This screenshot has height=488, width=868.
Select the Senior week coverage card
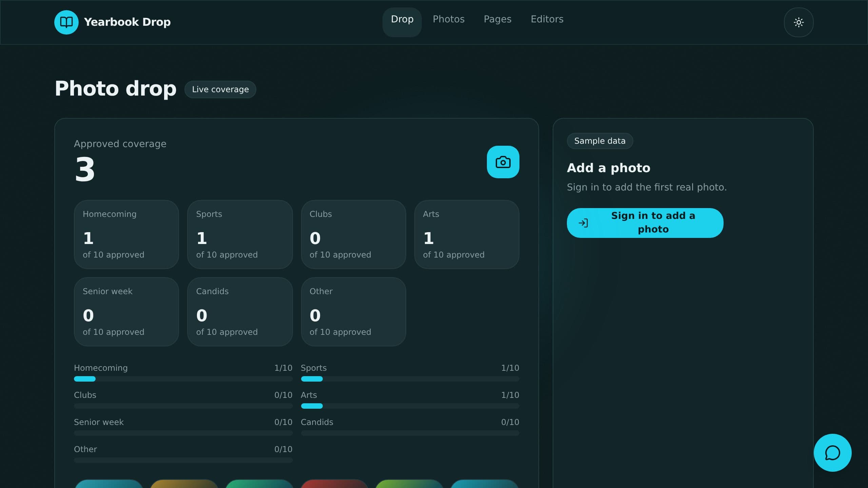[126, 312]
